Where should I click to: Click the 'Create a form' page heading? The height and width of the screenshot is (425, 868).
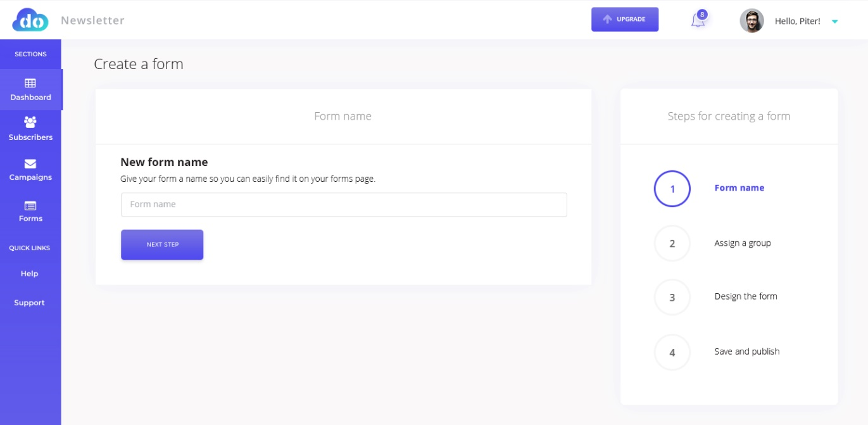click(x=139, y=64)
